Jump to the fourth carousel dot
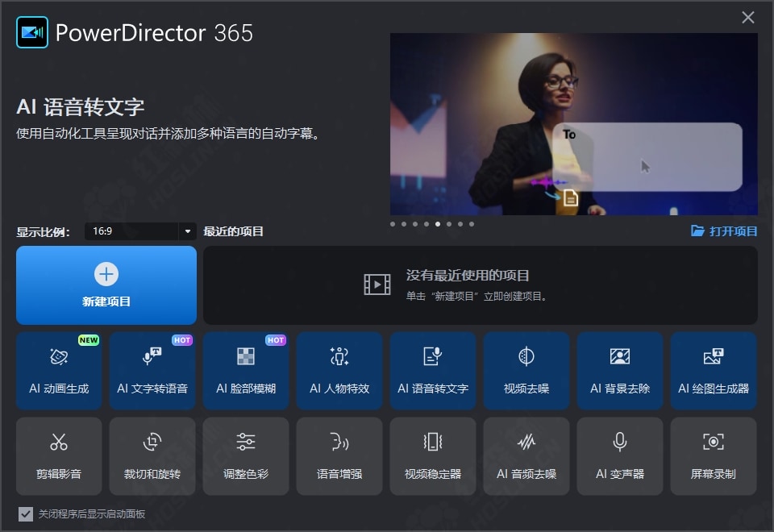 pos(427,224)
